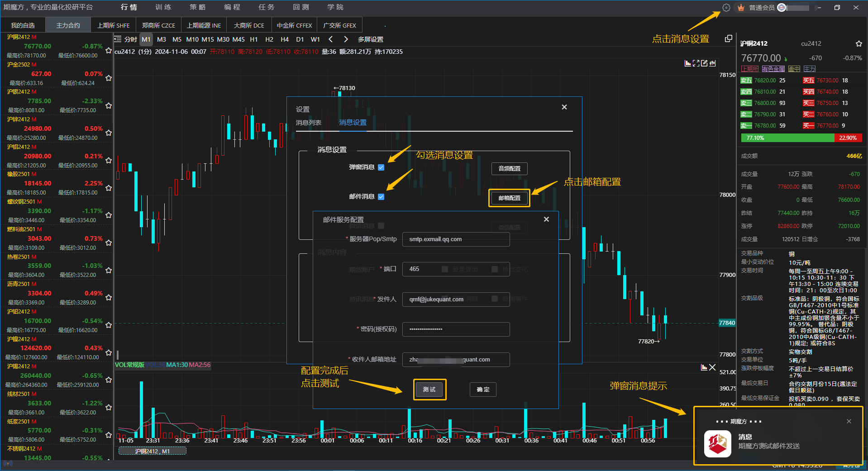Toggle favorite star for 螺纹钢2501
868x471 pixels.
point(109,215)
